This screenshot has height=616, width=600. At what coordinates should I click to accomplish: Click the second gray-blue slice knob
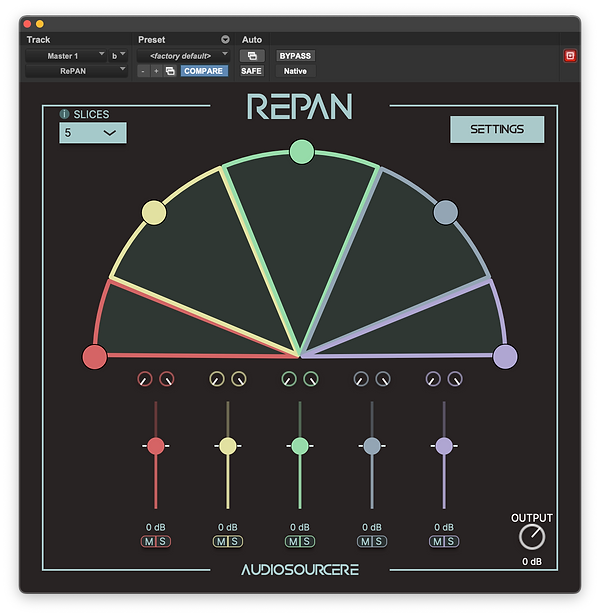(x=383, y=379)
